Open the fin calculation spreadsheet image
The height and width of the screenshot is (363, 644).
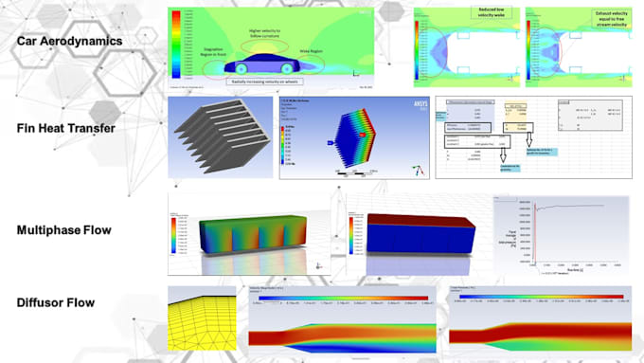[x=533, y=137]
